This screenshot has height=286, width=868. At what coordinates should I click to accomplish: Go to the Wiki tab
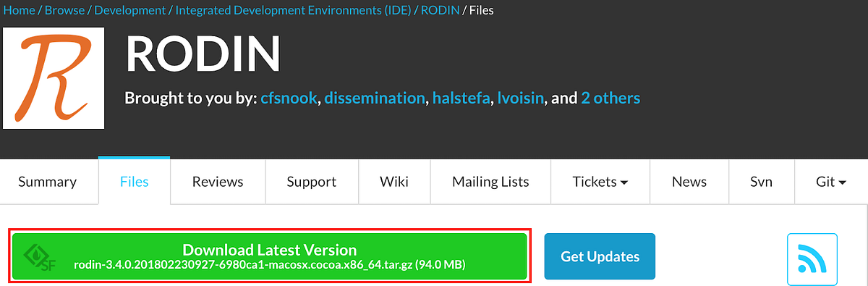click(394, 182)
